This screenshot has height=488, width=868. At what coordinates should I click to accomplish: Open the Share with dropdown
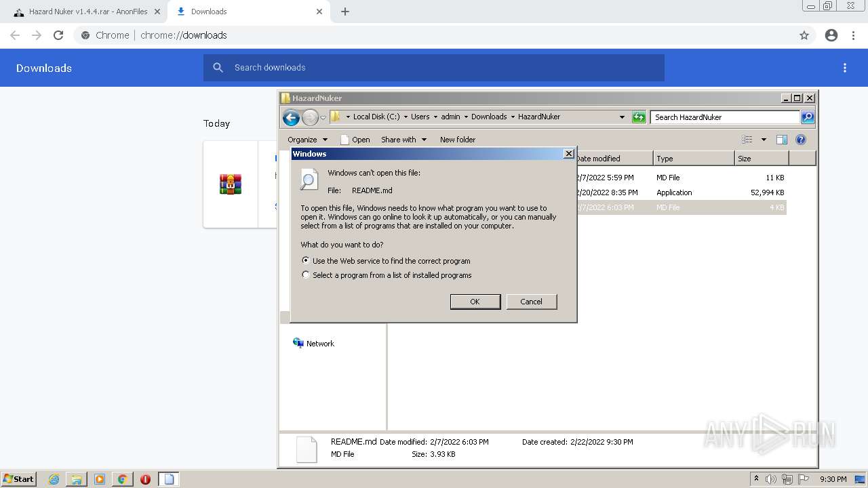coord(404,140)
